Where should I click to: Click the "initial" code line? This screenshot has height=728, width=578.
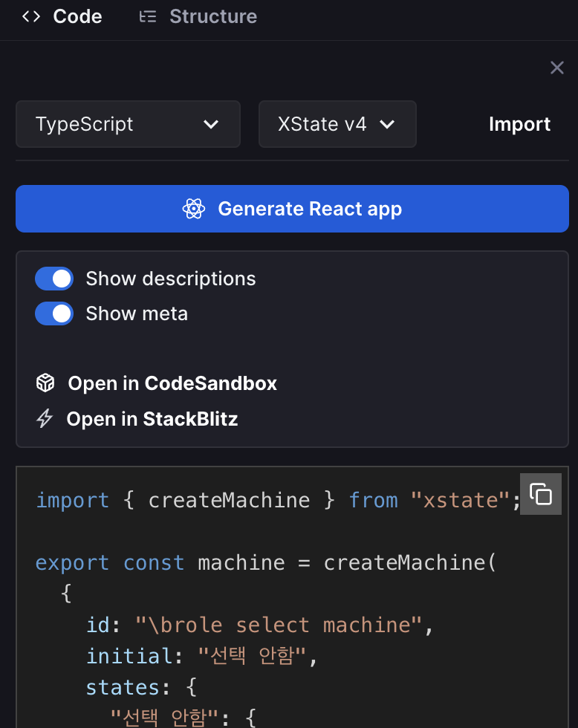(202, 656)
